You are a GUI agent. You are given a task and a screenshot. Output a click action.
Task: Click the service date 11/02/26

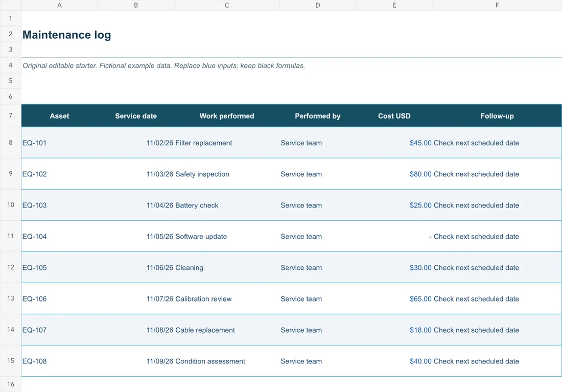click(x=160, y=143)
